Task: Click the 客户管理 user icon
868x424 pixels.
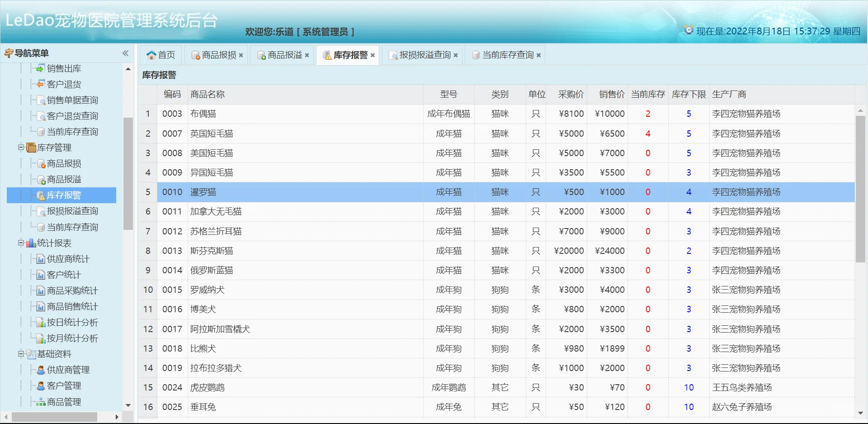Action: [40, 386]
